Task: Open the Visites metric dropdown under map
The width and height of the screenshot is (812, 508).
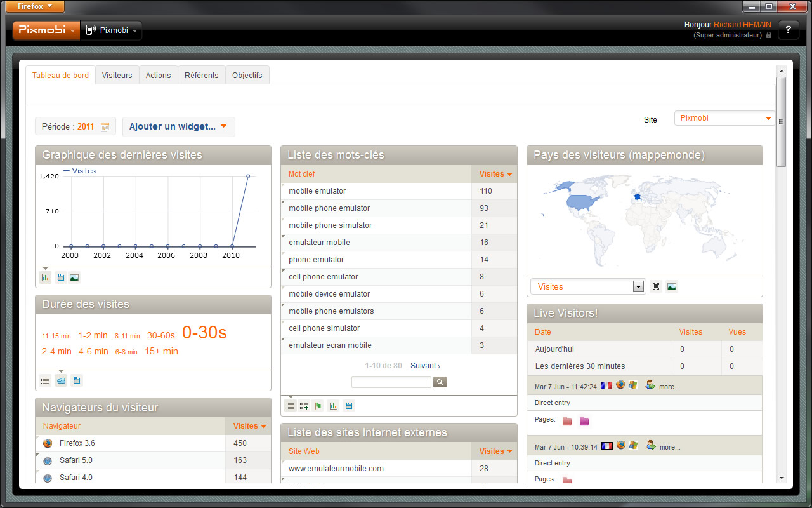Action: 587,286
